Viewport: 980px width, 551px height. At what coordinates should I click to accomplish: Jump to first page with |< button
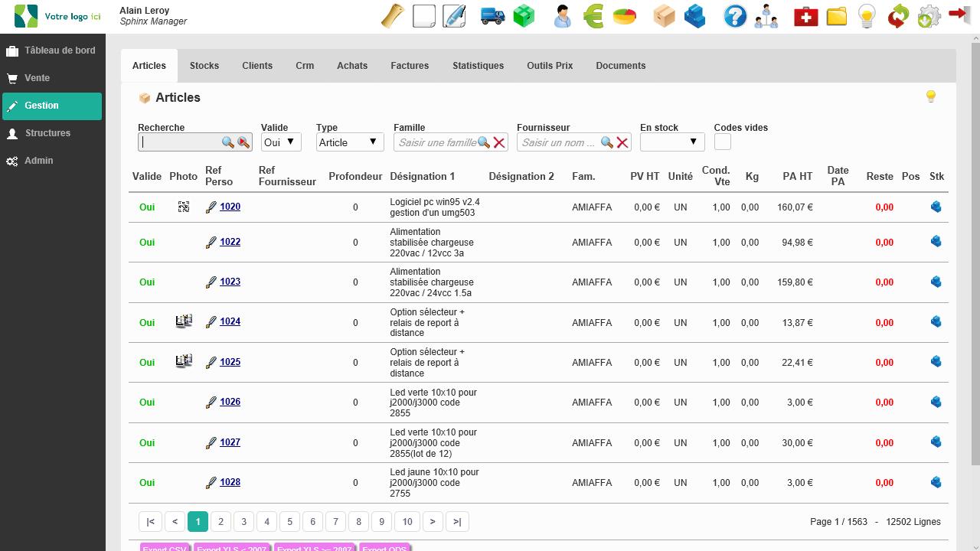click(x=151, y=521)
